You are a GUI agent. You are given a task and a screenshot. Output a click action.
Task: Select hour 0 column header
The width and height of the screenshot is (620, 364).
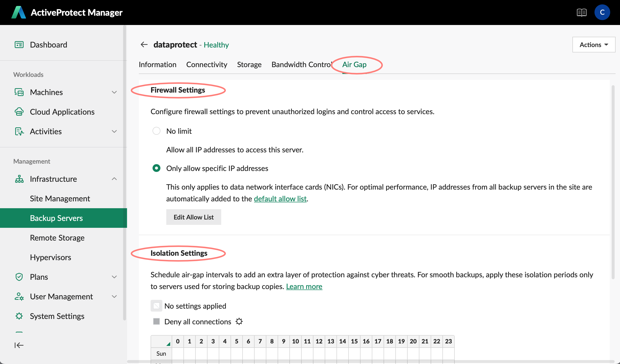178,341
